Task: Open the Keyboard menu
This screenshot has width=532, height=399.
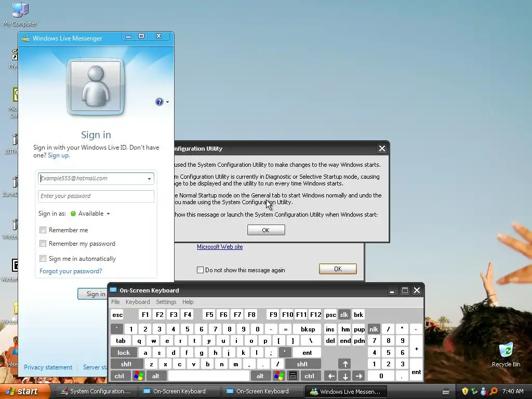Action: click(137, 302)
